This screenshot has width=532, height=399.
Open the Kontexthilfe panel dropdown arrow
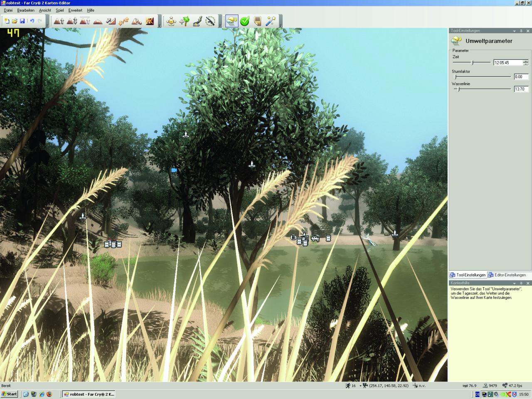pos(514,283)
